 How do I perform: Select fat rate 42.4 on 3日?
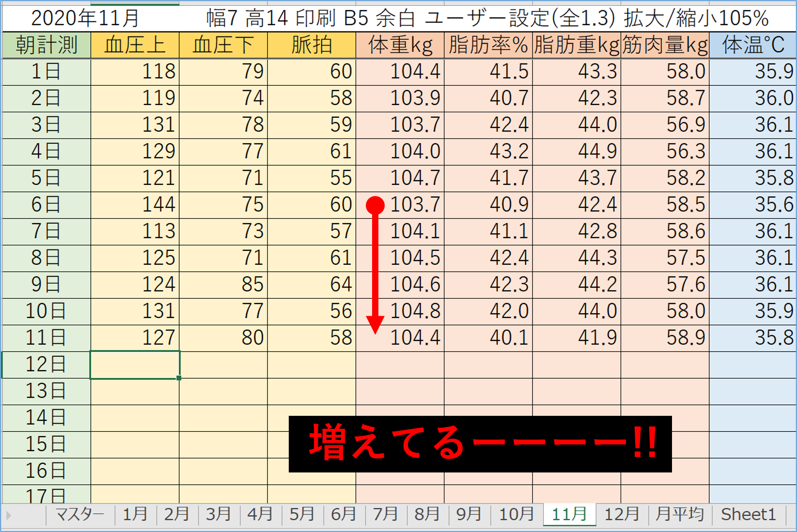click(x=488, y=125)
